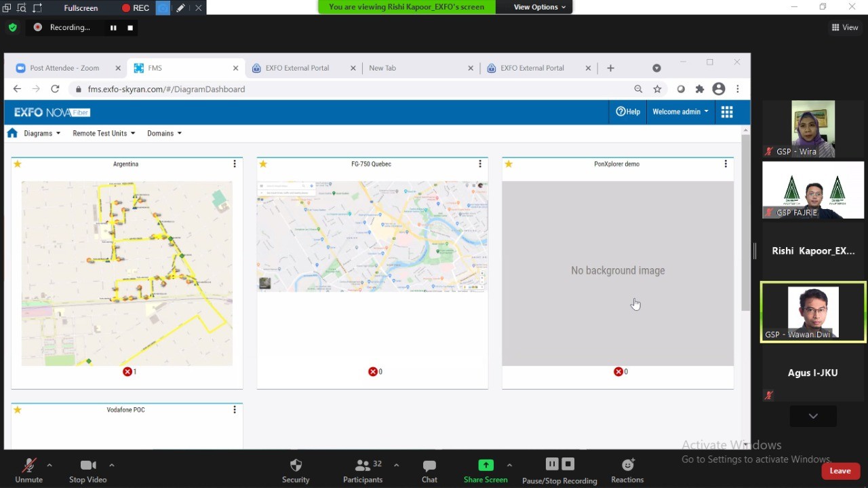The height and width of the screenshot is (488, 868).
Task: Click the FMS home icon
Action: point(12,133)
